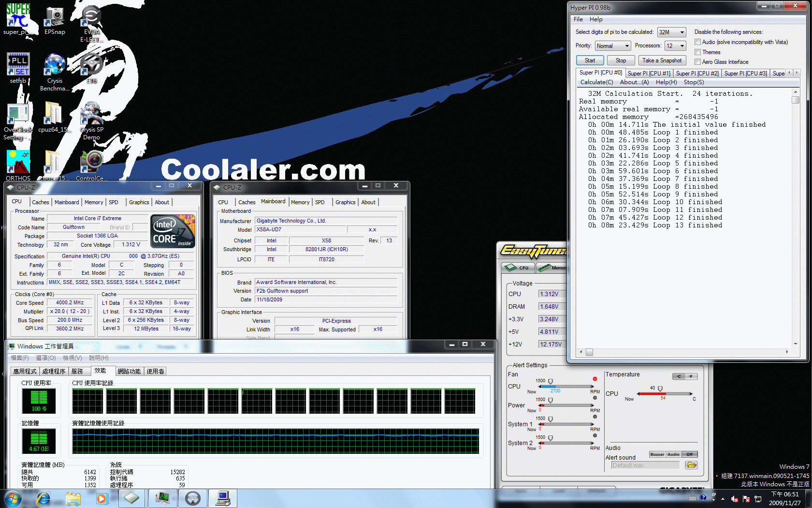Screen dimensions: 812x508
Task: Check the Themes checkbox in Hyper PI
Action: click(x=697, y=52)
